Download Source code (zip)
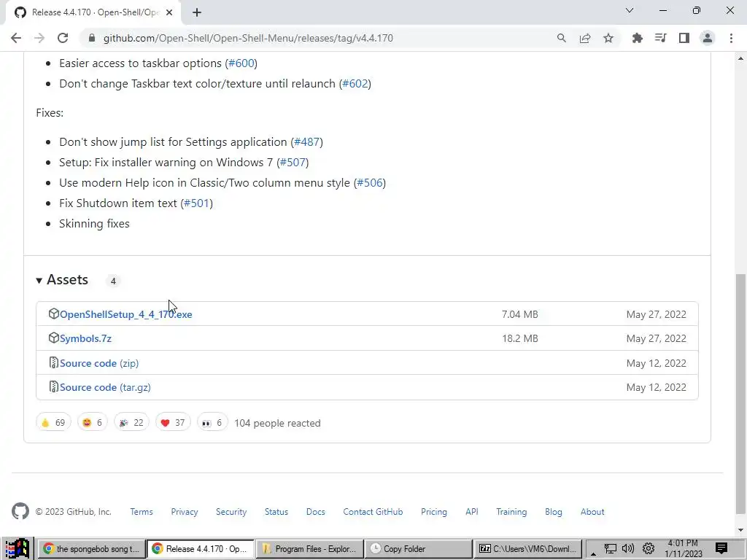Image resolution: width=747 pixels, height=560 pixels. click(99, 363)
